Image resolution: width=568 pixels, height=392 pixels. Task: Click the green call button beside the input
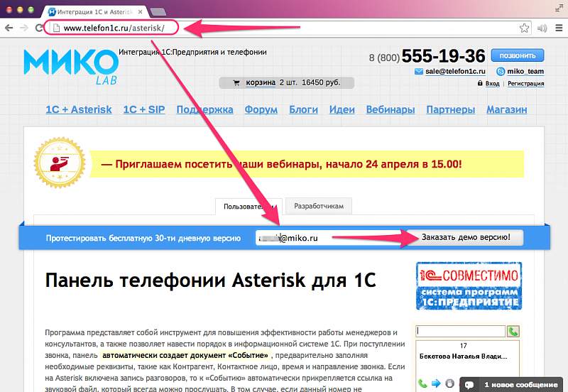click(x=513, y=331)
